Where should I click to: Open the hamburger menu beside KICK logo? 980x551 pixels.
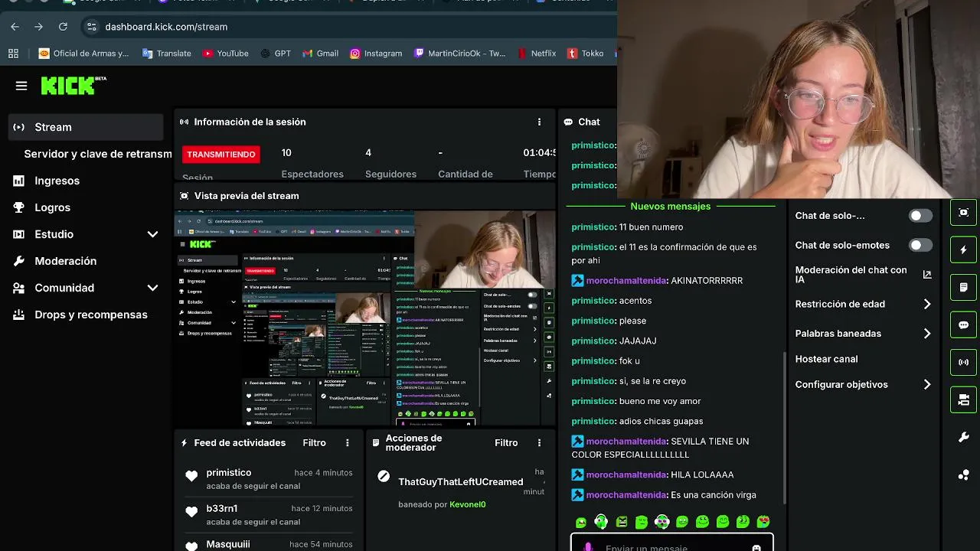point(21,86)
